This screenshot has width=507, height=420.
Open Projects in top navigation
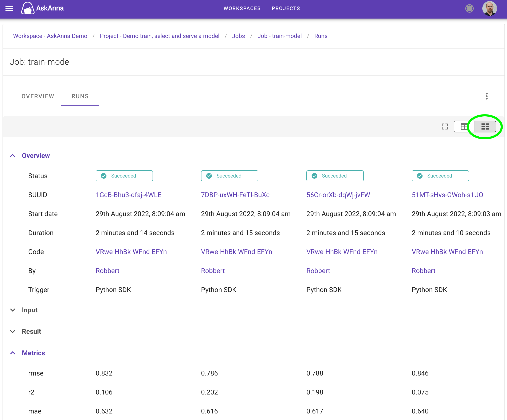[286, 8]
